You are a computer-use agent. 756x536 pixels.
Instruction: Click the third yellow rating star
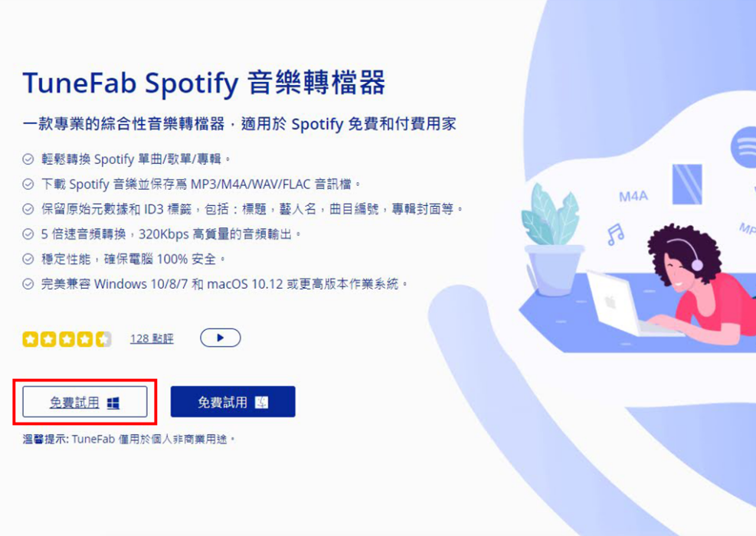[x=67, y=339]
